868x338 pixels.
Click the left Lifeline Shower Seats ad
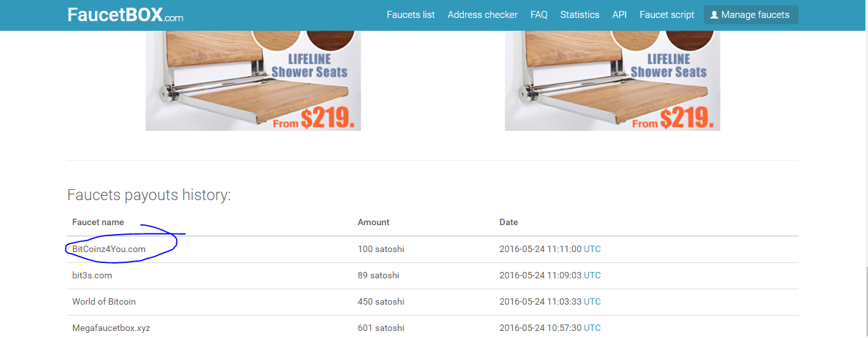point(253,80)
